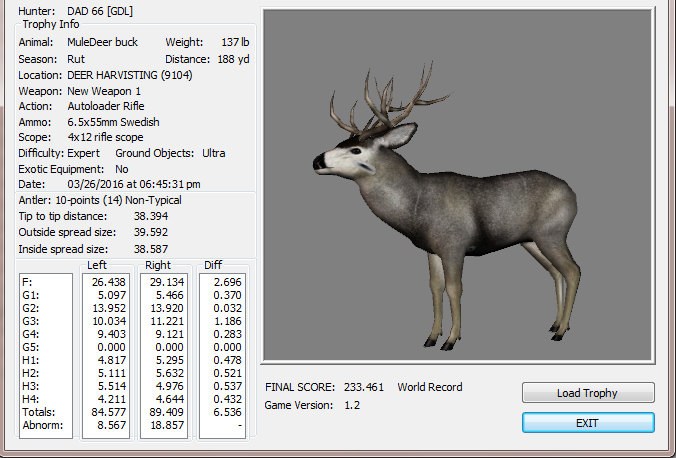Click the 6.5x55mm Swedish ammo value
This screenshot has height=458, width=676.
tap(116, 122)
